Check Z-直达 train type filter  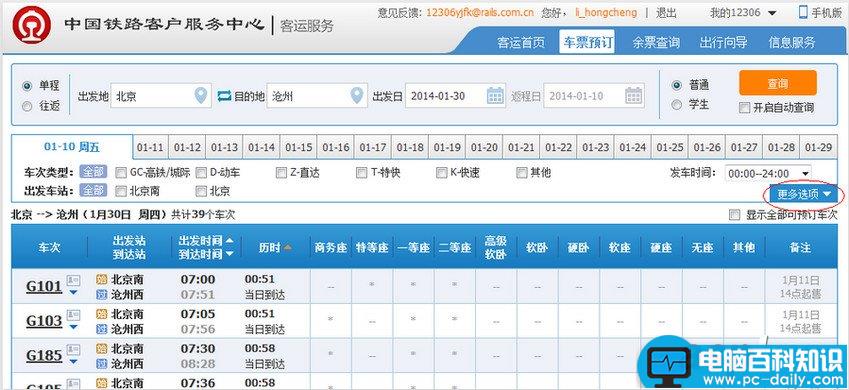281,173
